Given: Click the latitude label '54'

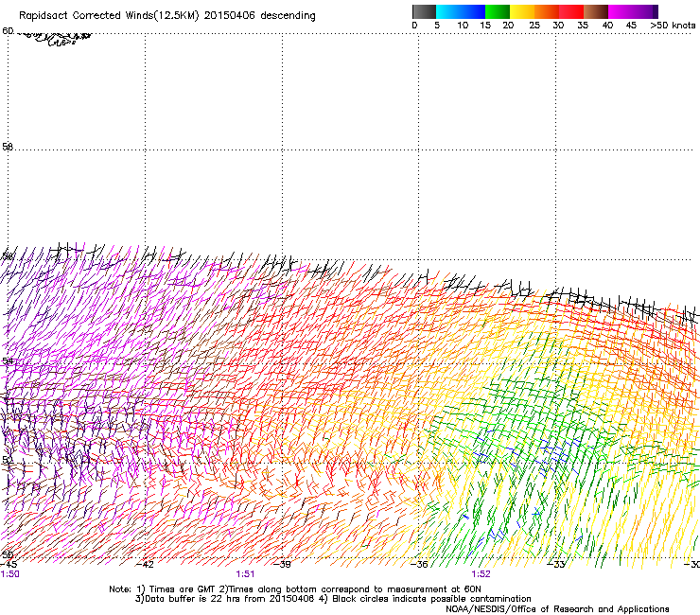Looking at the screenshot, I should coord(8,360).
